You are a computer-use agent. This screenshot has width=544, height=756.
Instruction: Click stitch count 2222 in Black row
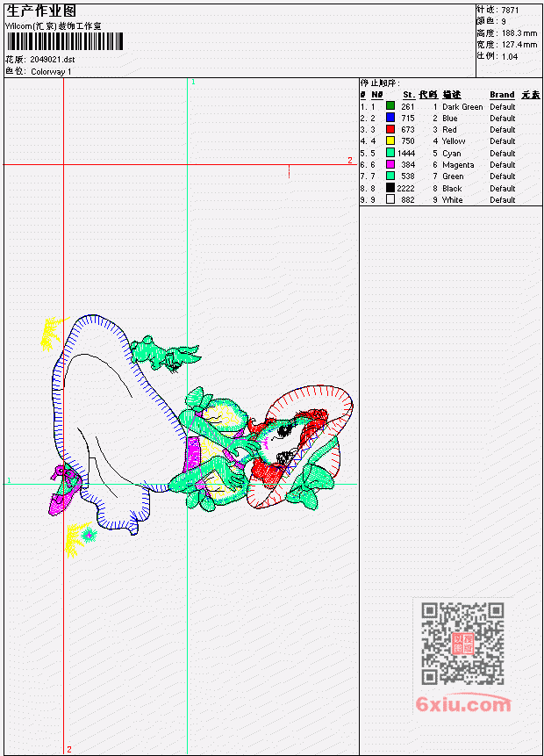405,189
